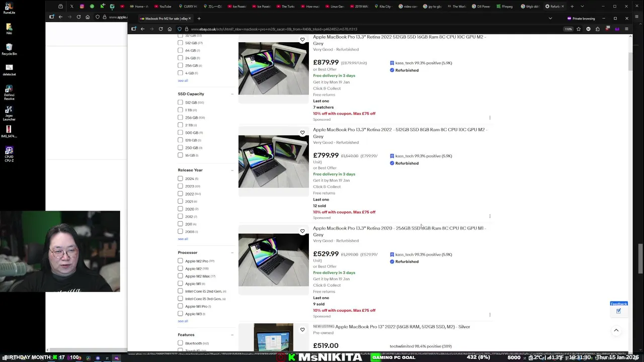This screenshot has height=362, width=644.
Task: Check the 2023 Release Year filter
Action: coord(180,186)
